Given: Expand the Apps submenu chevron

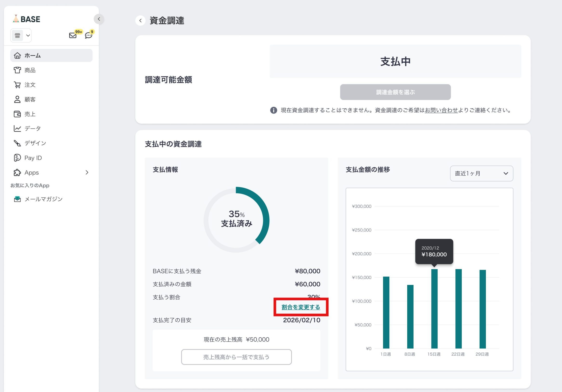Looking at the screenshot, I should click(x=87, y=173).
